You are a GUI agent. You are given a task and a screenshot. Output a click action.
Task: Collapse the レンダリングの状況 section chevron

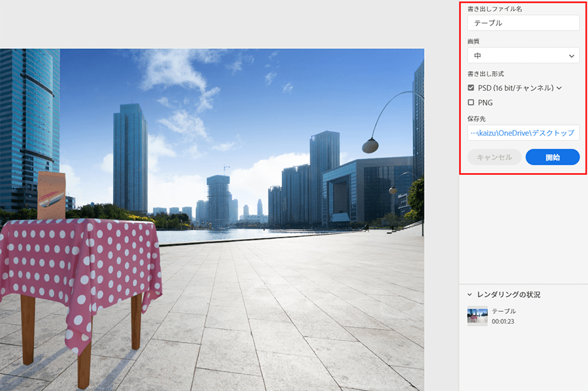(470, 294)
